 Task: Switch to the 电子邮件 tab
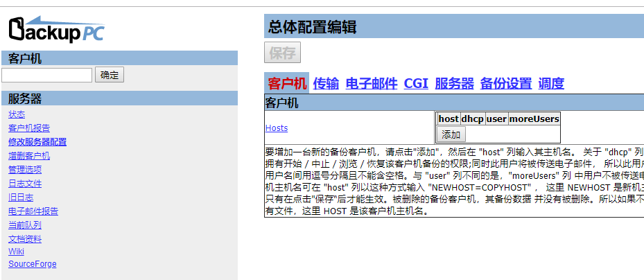pyautogui.click(x=372, y=84)
